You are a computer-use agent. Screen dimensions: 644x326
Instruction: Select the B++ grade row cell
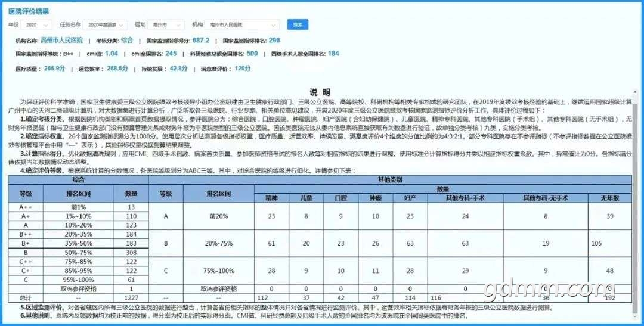26,234
